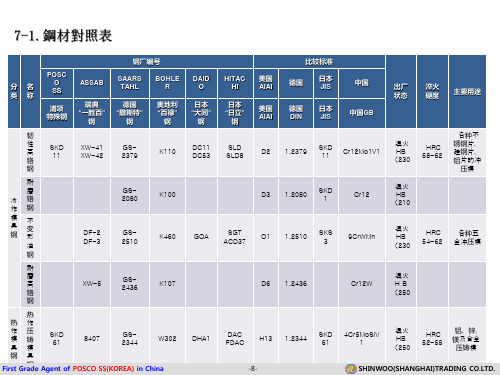Click the 7-1 slide title heading
The image size is (500, 375).
tap(63, 36)
